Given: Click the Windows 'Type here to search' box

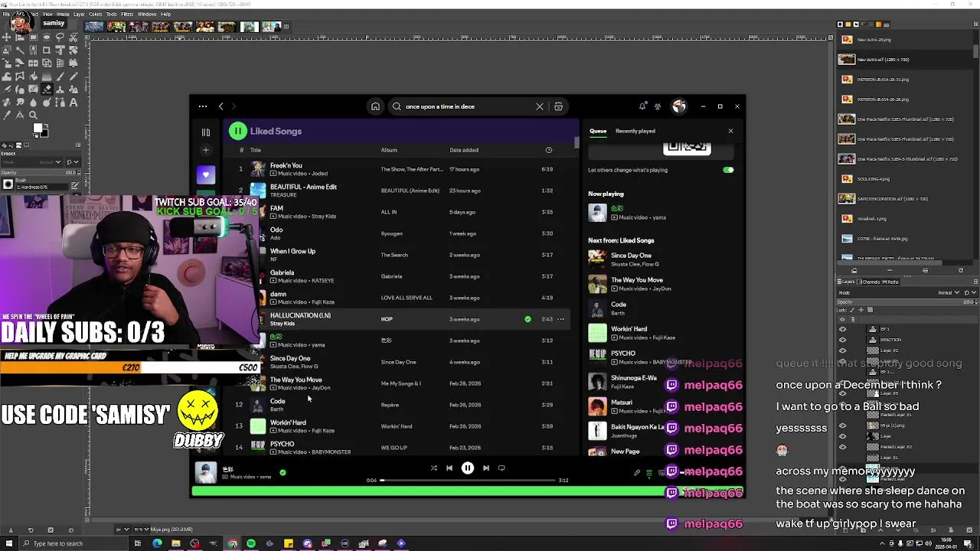Looking at the screenshot, I should click(x=73, y=543).
